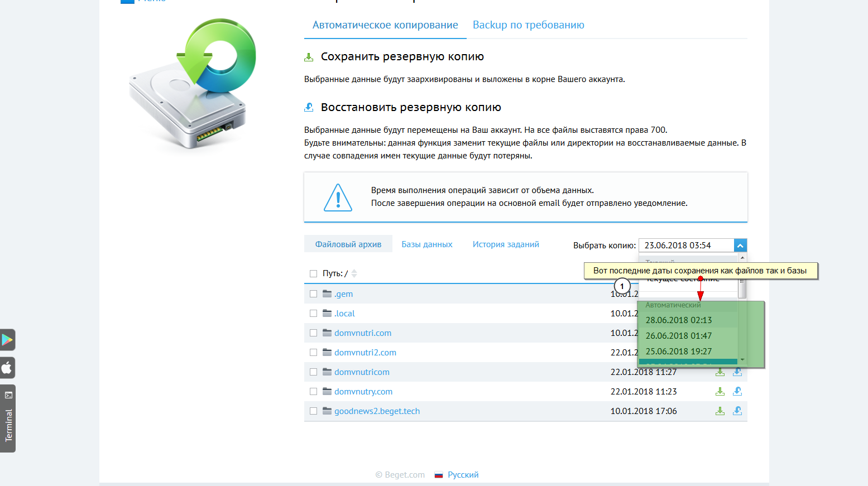Switch to the Backup по требованию tab
Image resolution: width=868 pixels, height=486 pixels.
(529, 25)
